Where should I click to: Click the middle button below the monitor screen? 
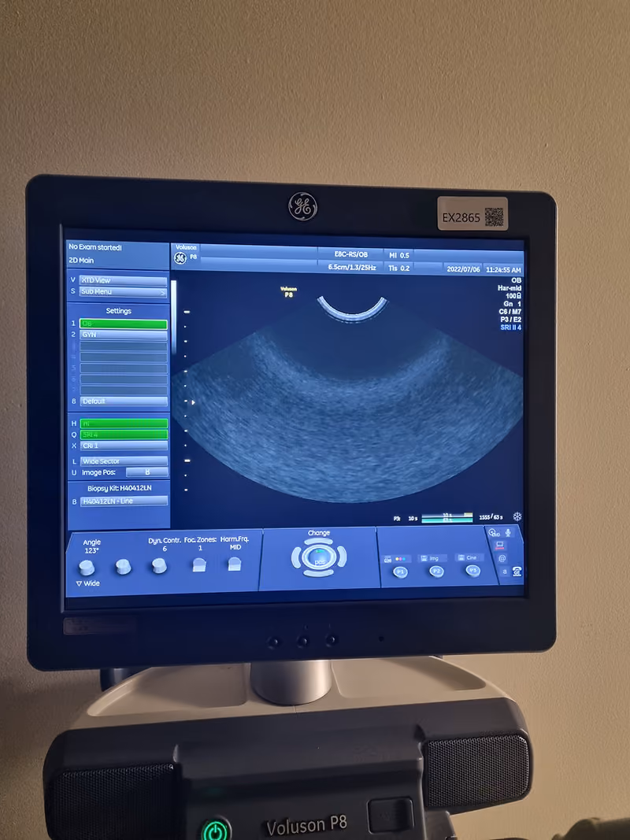[302, 641]
